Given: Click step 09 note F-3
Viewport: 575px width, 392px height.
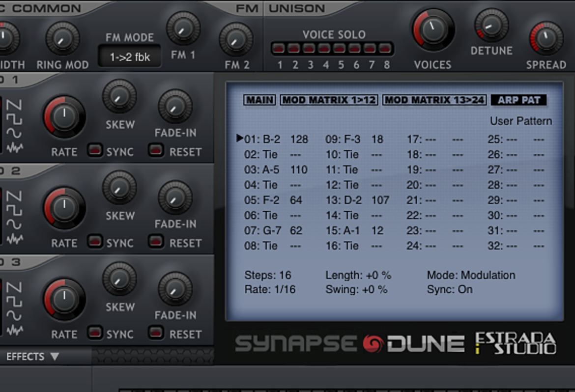Looking at the screenshot, I should 352,140.
